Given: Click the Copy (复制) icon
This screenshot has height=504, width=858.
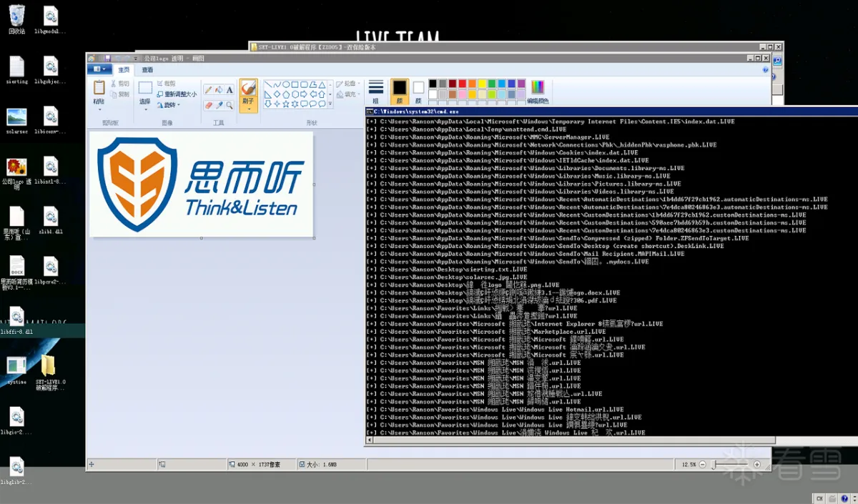Looking at the screenshot, I should pos(114,94).
